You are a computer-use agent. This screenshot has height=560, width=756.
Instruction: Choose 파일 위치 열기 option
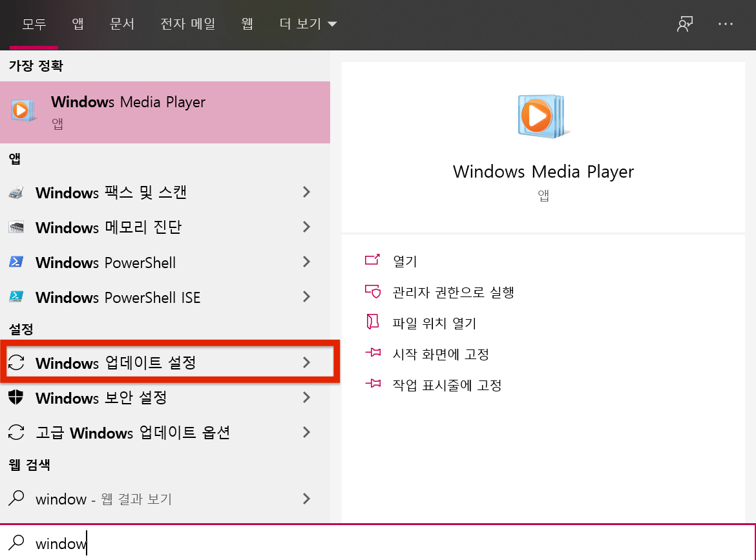[434, 324]
